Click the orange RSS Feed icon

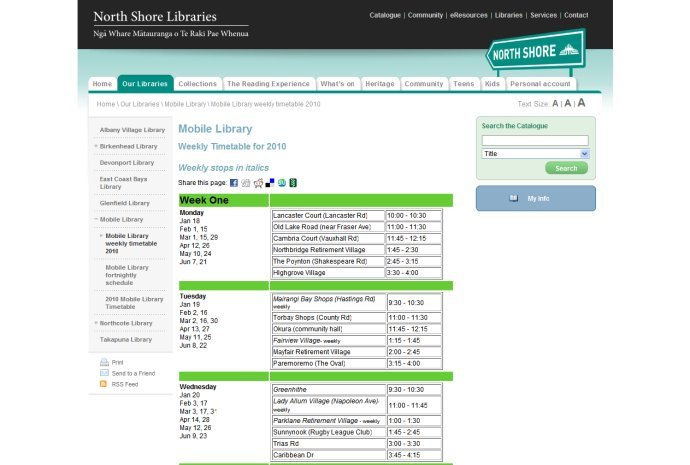click(103, 384)
